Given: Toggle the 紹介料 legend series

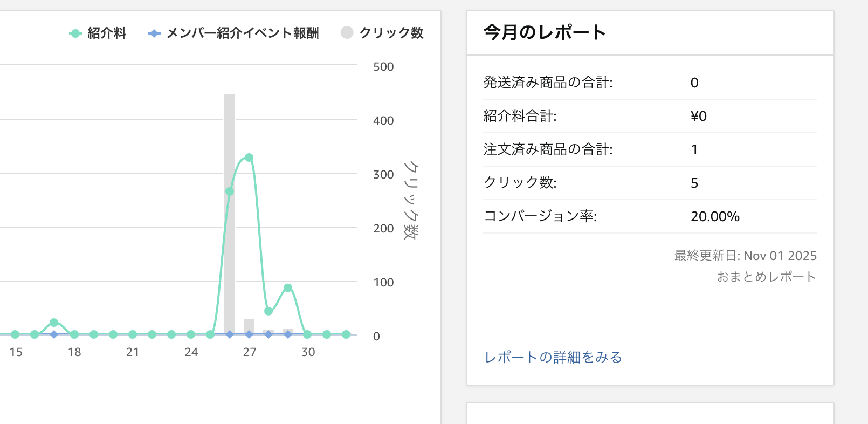Looking at the screenshot, I should click(98, 33).
